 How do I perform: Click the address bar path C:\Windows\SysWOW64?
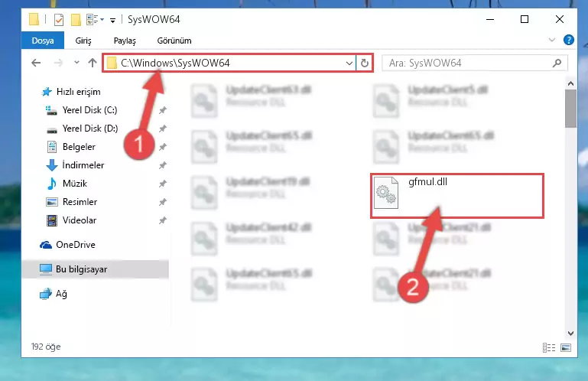175,63
